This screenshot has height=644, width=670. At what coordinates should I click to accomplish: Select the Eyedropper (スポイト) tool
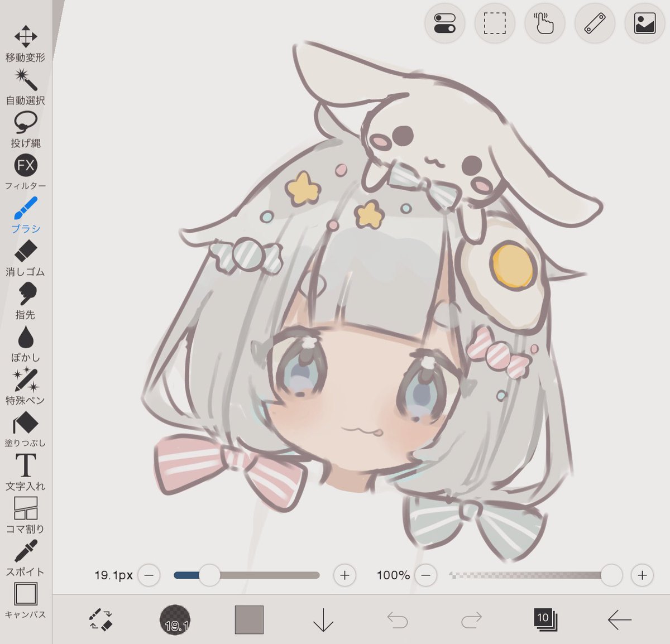26,558
